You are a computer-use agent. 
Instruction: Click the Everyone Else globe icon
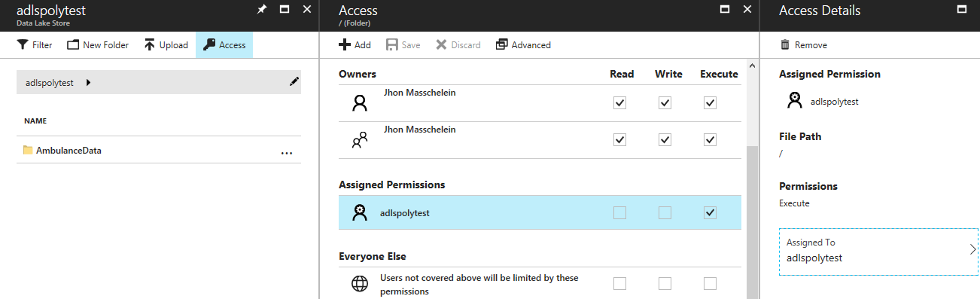click(360, 284)
